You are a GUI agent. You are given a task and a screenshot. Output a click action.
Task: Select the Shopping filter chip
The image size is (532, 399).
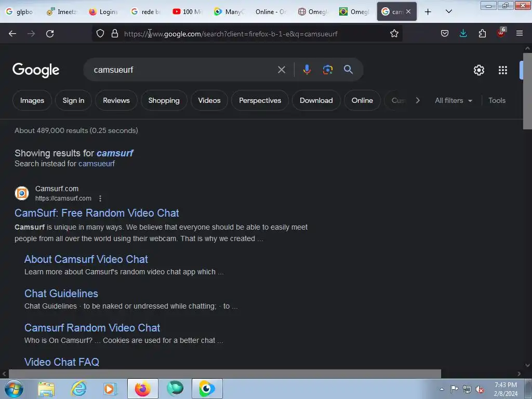click(164, 100)
